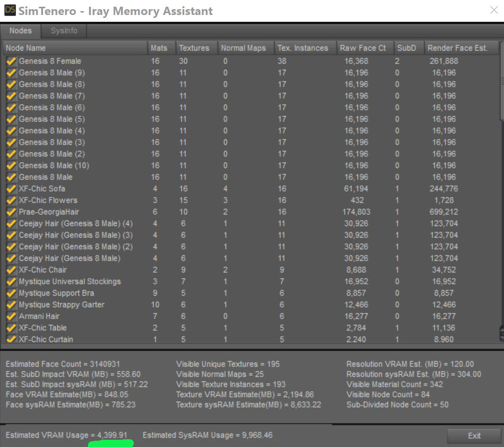Sort by Normal Maps column header
Screen dimensions: 504x447
246,48
